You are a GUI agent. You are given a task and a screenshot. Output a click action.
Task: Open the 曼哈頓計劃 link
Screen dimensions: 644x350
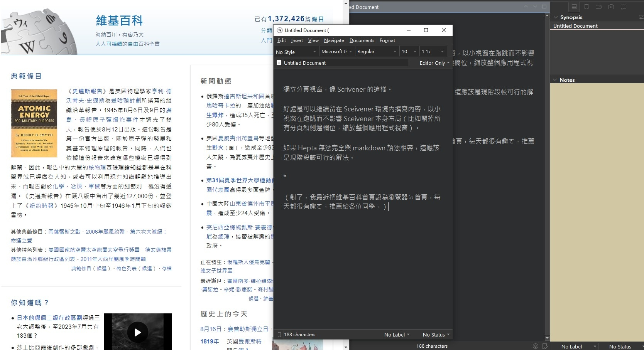pyautogui.click(x=126, y=100)
